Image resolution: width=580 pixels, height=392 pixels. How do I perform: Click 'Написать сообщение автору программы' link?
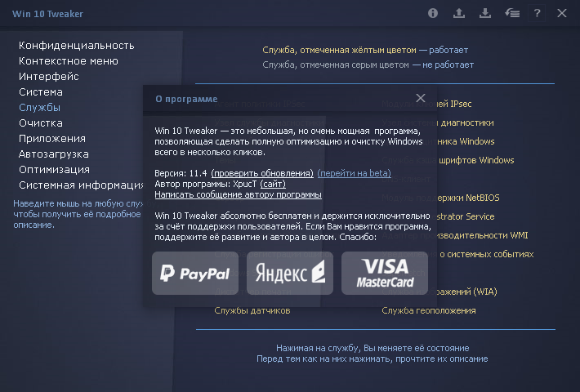point(239,194)
